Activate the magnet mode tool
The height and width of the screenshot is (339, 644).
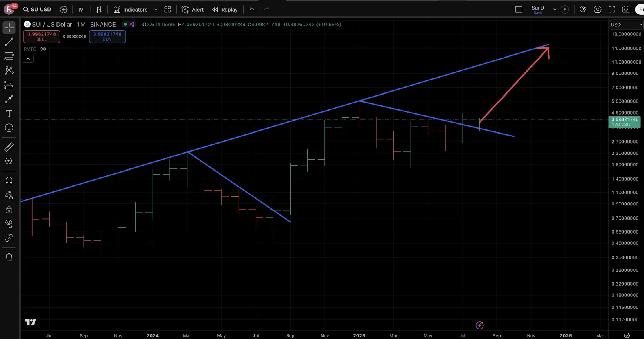9,181
